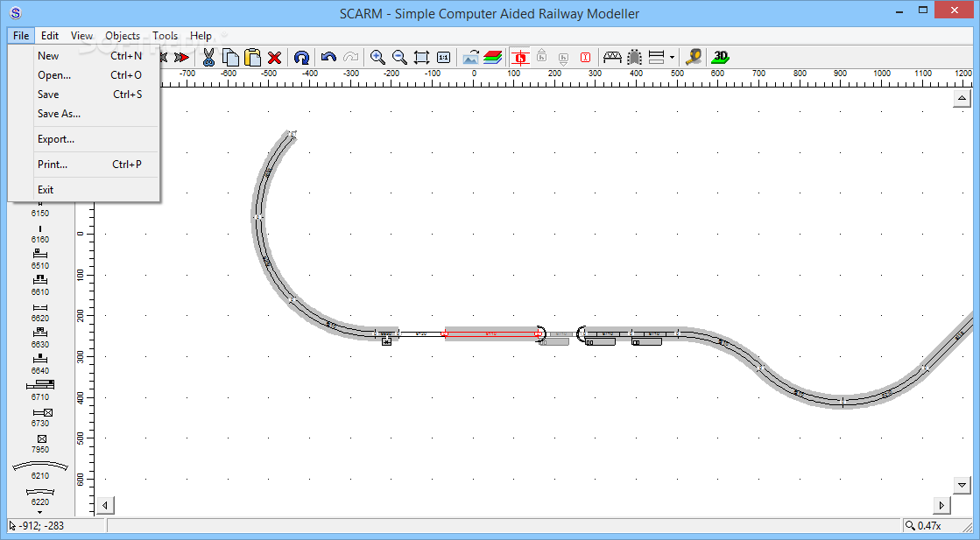This screenshot has width=980, height=540.
Task: Click vertical scrollbar down arrow
Action: click(x=962, y=485)
